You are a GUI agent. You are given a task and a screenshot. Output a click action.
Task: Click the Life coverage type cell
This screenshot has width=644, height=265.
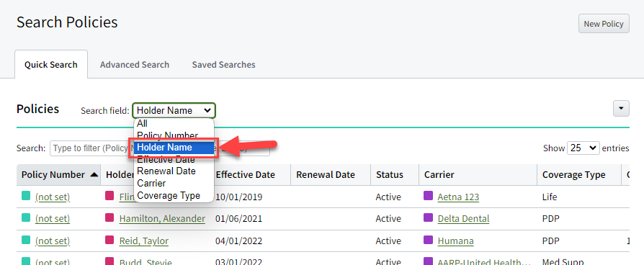(550, 197)
